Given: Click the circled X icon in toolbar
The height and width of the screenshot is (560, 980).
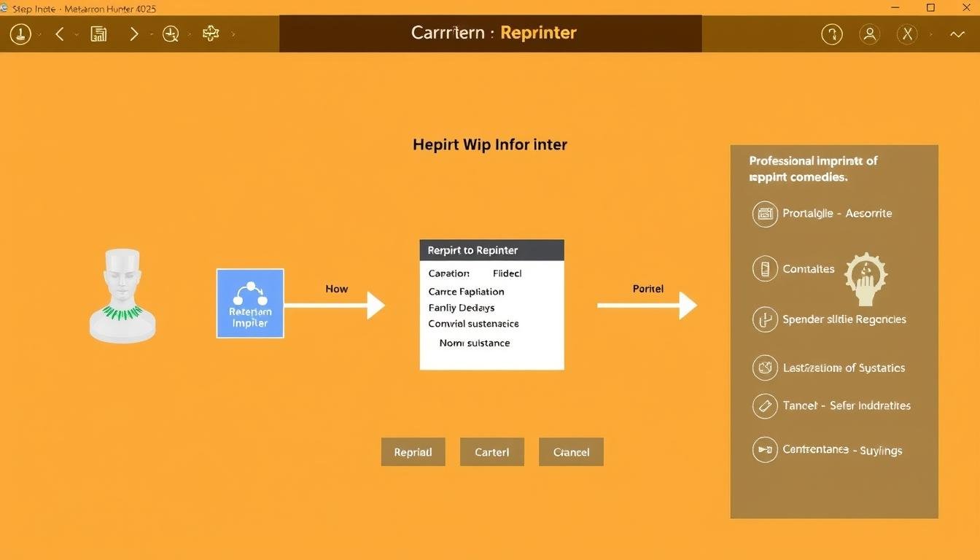Looking at the screenshot, I should pyautogui.click(x=907, y=34).
